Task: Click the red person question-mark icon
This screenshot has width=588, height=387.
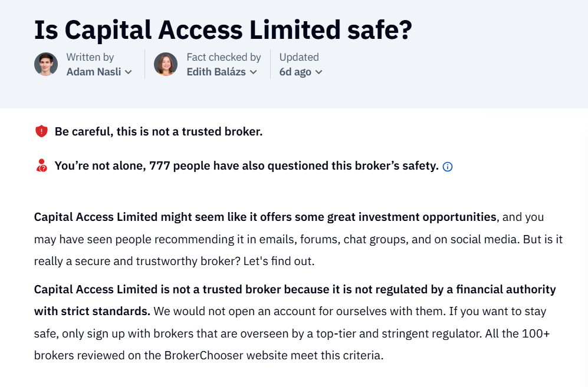Action: click(x=41, y=166)
